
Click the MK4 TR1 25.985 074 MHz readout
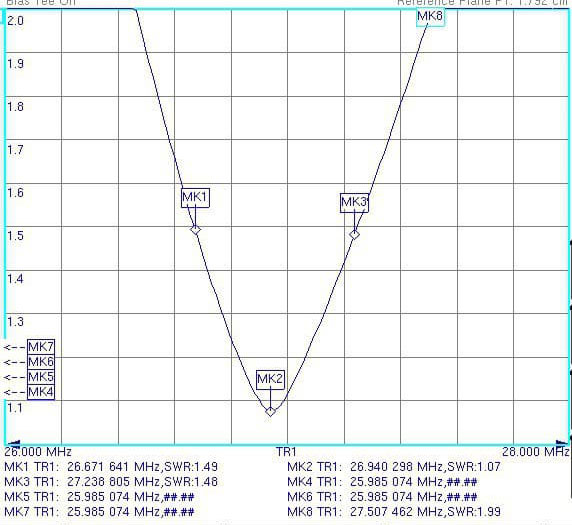(x=382, y=482)
